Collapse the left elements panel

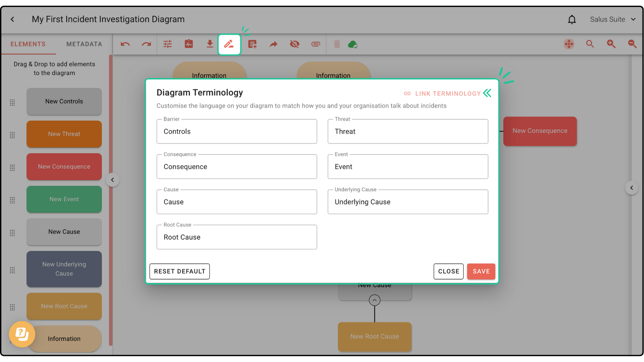pyautogui.click(x=112, y=180)
